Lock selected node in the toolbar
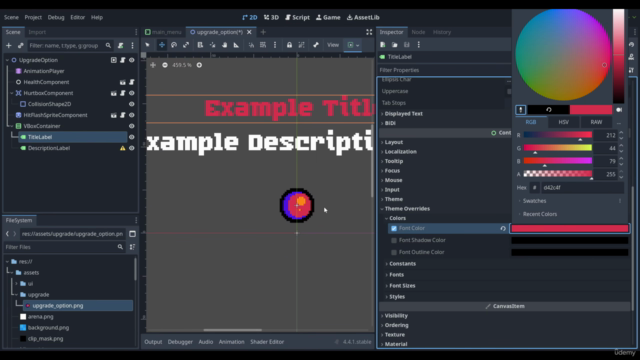The image size is (640, 360). pyautogui.click(x=289, y=45)
